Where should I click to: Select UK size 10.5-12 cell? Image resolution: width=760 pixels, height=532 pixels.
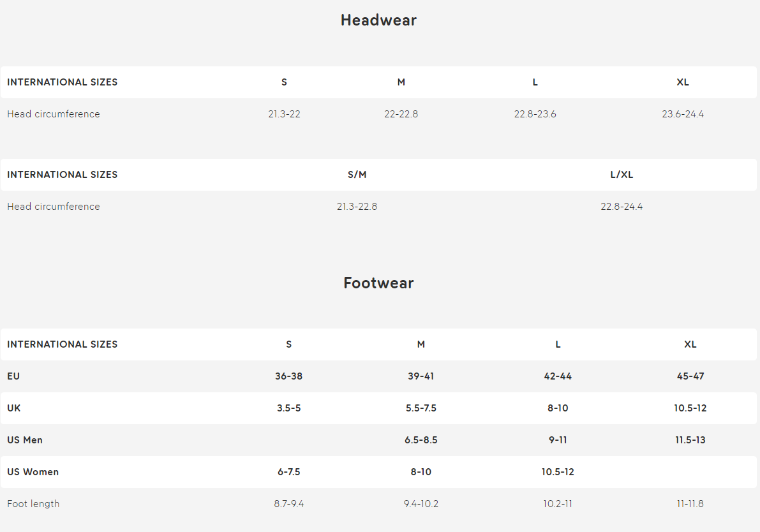pyautogui.click(x=690, y=408)
